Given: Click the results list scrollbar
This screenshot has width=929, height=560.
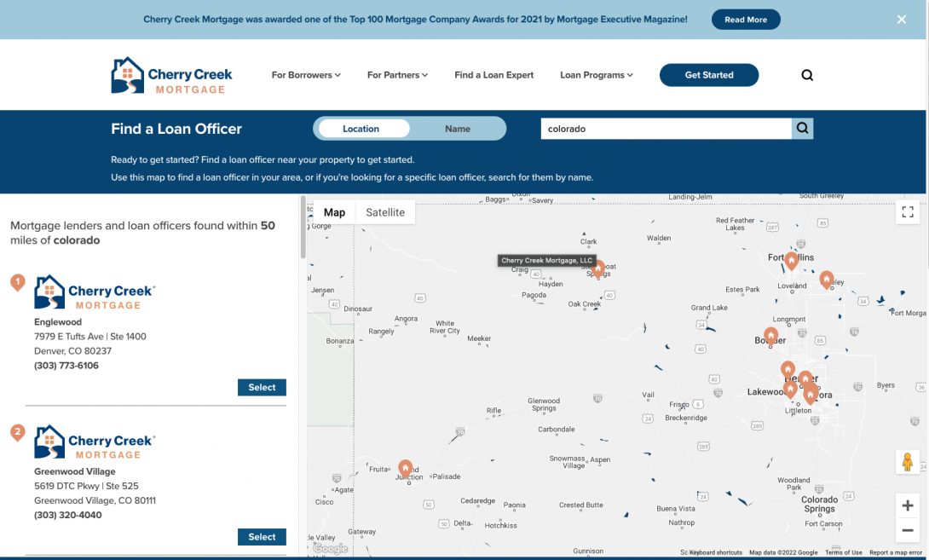Looking at the screenshot, I should point(303,227).
